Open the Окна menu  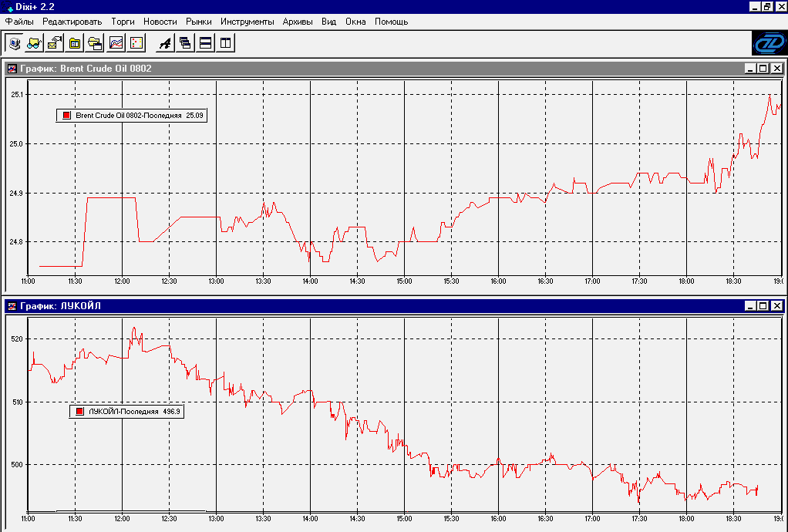[355, 22]
